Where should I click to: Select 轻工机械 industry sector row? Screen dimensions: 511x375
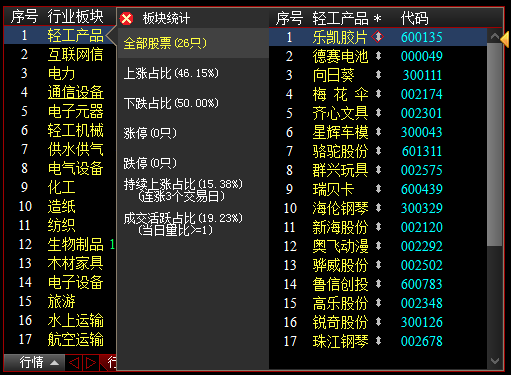(60, 130)
